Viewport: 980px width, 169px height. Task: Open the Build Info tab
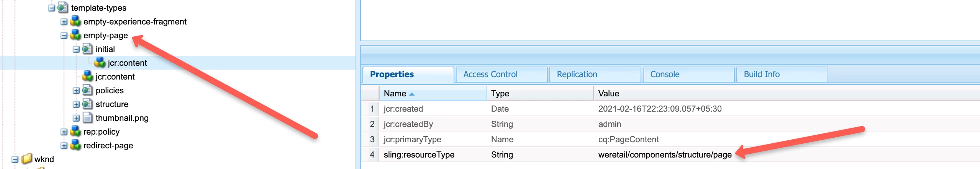(761, 74)
